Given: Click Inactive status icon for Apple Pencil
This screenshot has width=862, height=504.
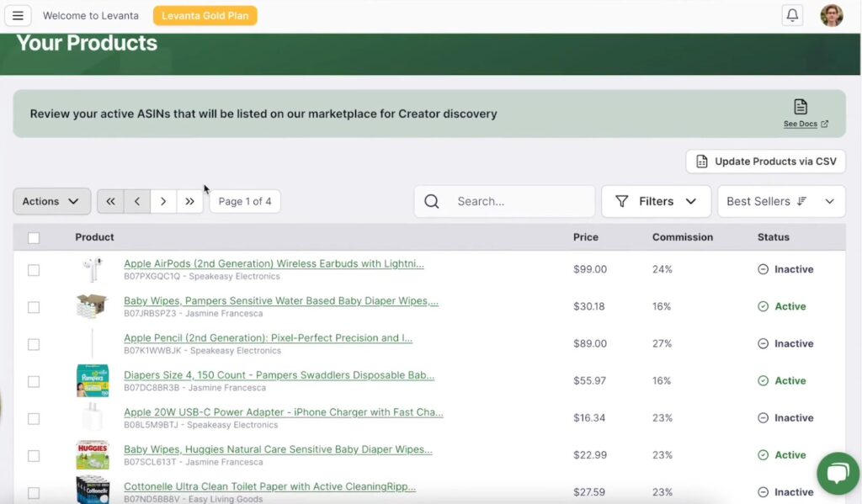Looking at the screenshot, I should point(763,343).
